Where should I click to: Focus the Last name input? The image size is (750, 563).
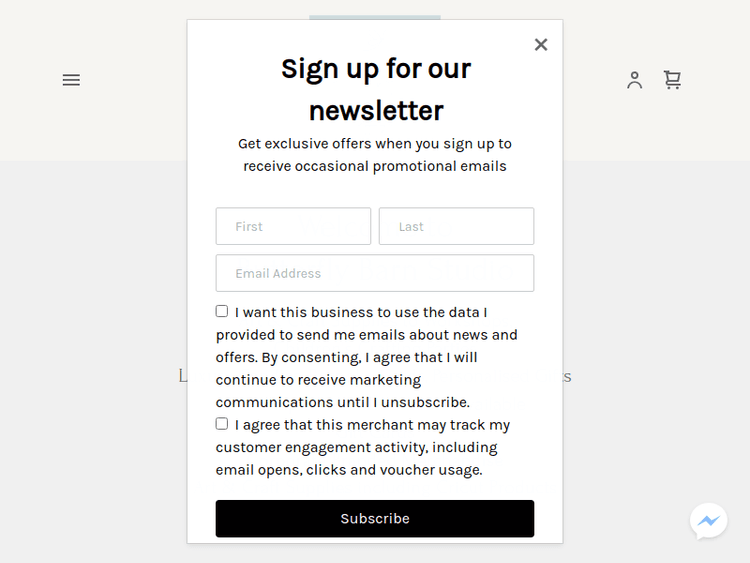click(x=456, y=226)
